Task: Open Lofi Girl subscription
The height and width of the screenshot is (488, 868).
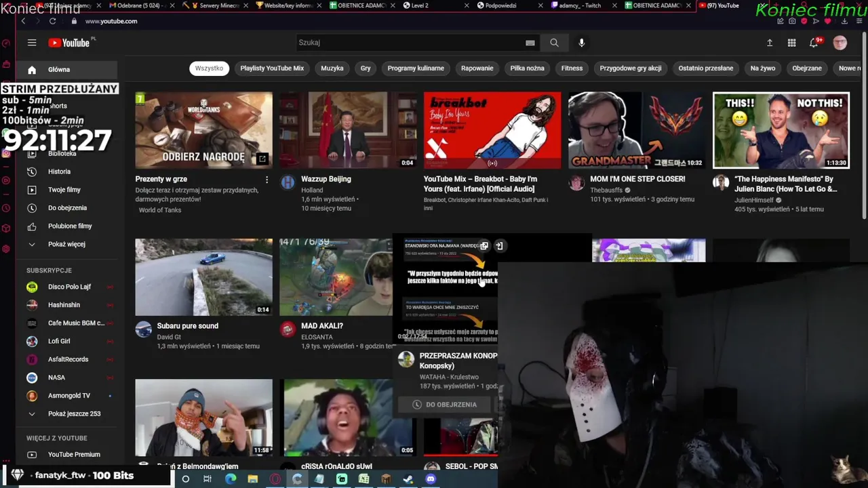Action: click(x=66, y=341)
